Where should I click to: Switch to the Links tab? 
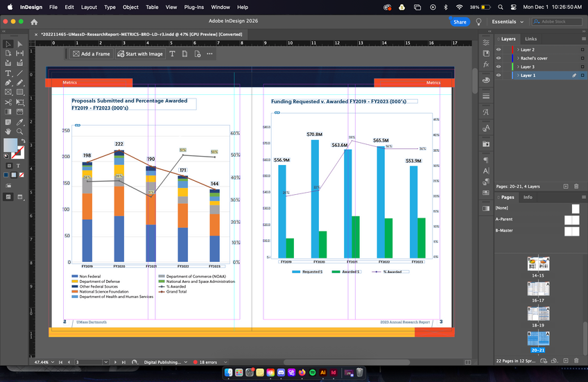click(x=530, y=39)
